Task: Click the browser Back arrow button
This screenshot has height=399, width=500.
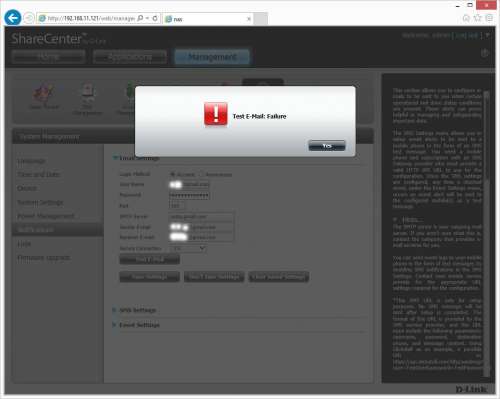Action: point(13,18)
